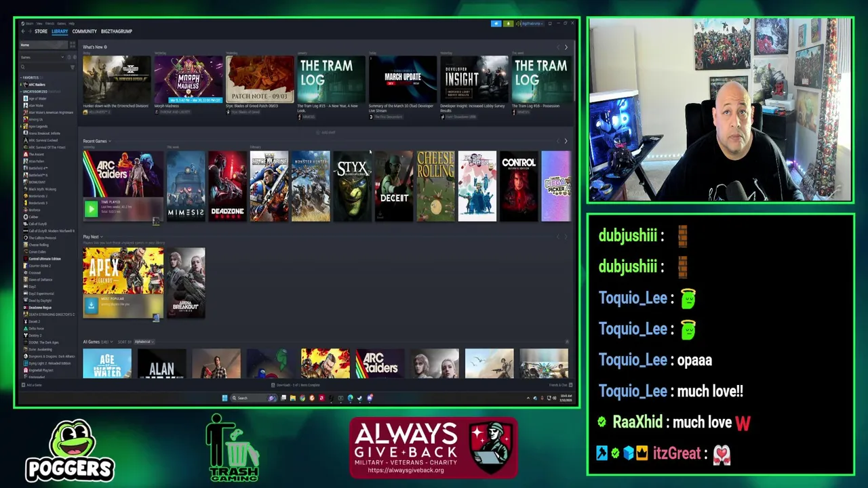Open Deadzone cover in Recent Games
This screenshot has width=868, height=488.
click(x=227, y=186)
